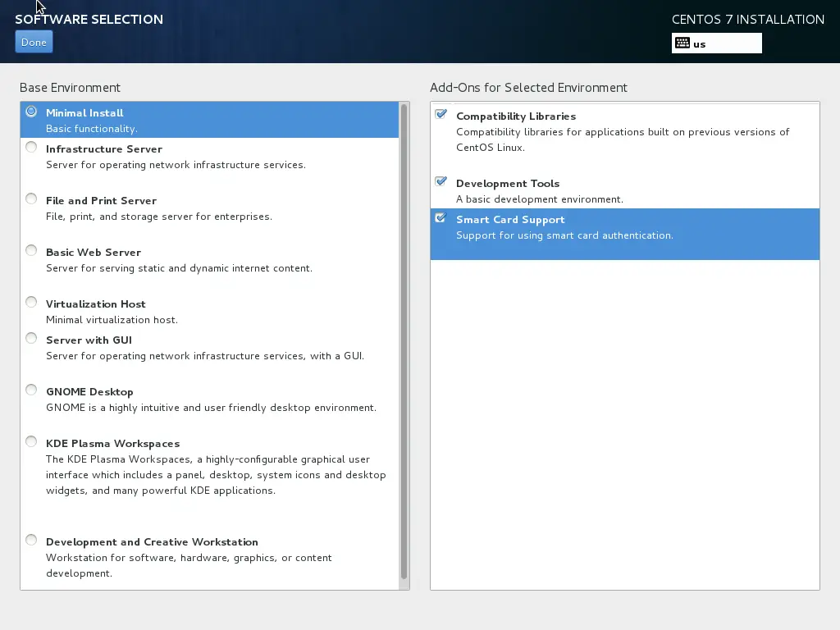
Task: Click 'Server for serving static and dynamic internet content.'
Action: click(179, 268)
